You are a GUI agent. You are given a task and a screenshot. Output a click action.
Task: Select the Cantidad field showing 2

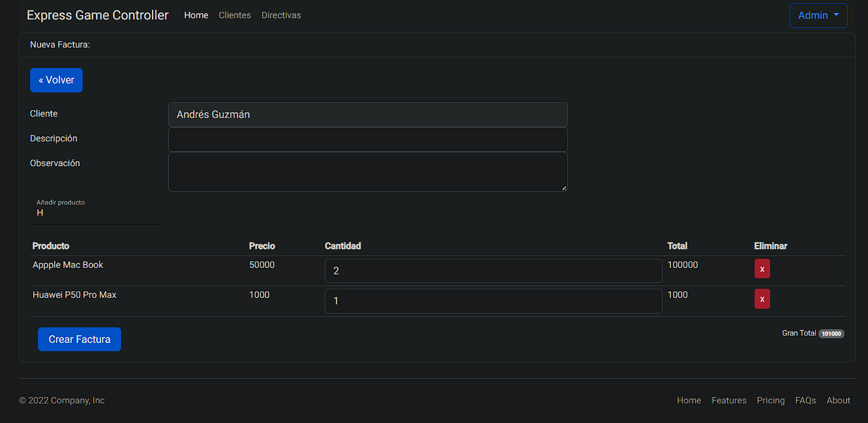pyautogui.click(x=493, y=270)
